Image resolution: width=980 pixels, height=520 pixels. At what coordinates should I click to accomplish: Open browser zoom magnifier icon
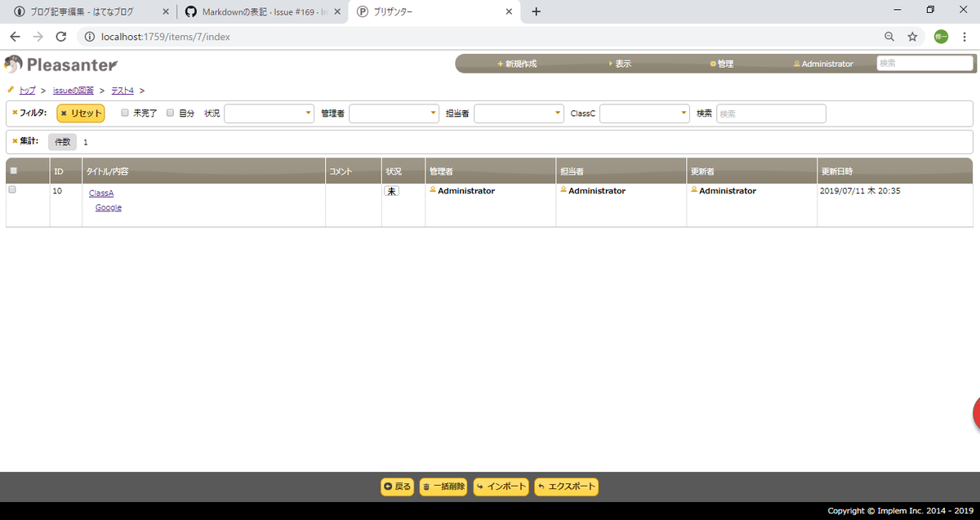coord(889,37)
